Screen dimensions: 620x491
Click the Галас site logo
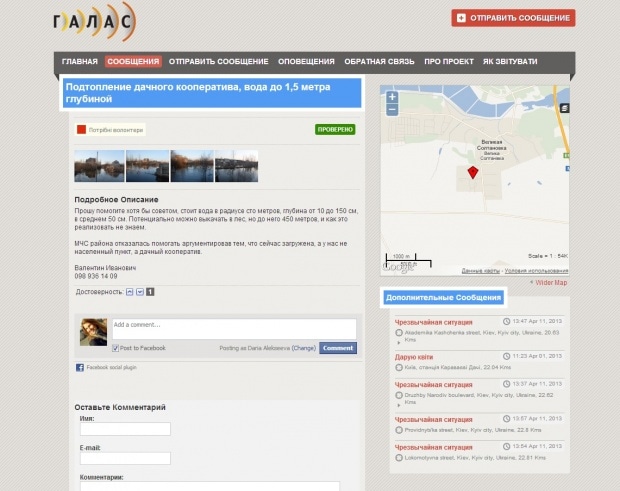click(96, 21)
